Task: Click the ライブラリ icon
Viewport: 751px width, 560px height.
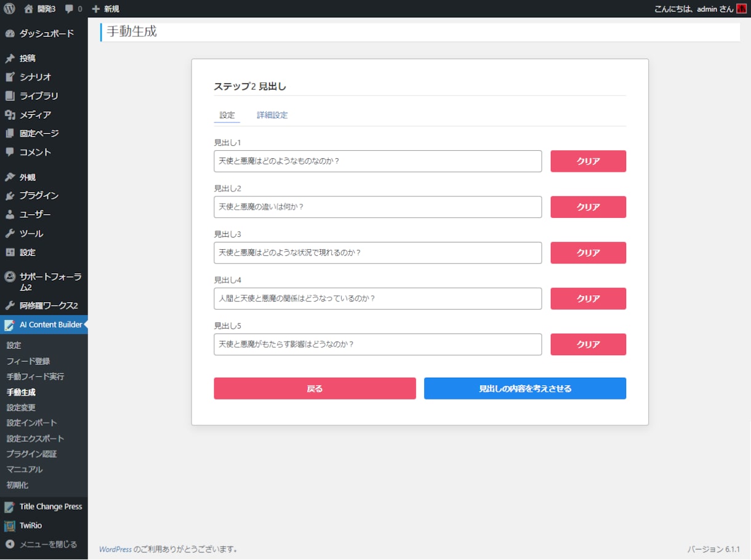Action: pyautogui.click(x=10, y=96)
